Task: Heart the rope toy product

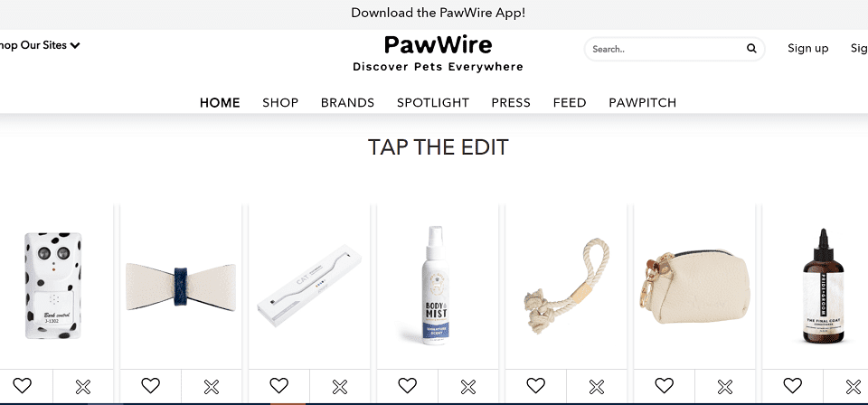Action: [536, 386]
